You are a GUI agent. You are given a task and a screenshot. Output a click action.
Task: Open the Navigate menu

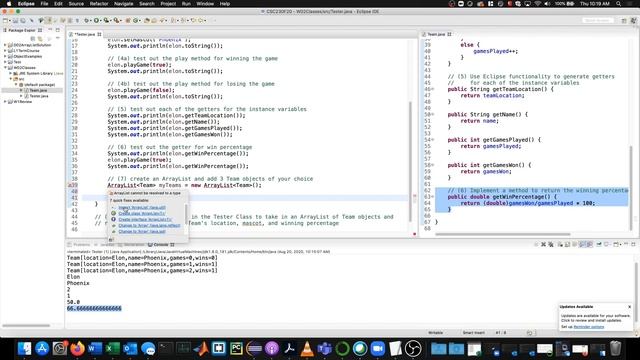(x=123, y=4)
